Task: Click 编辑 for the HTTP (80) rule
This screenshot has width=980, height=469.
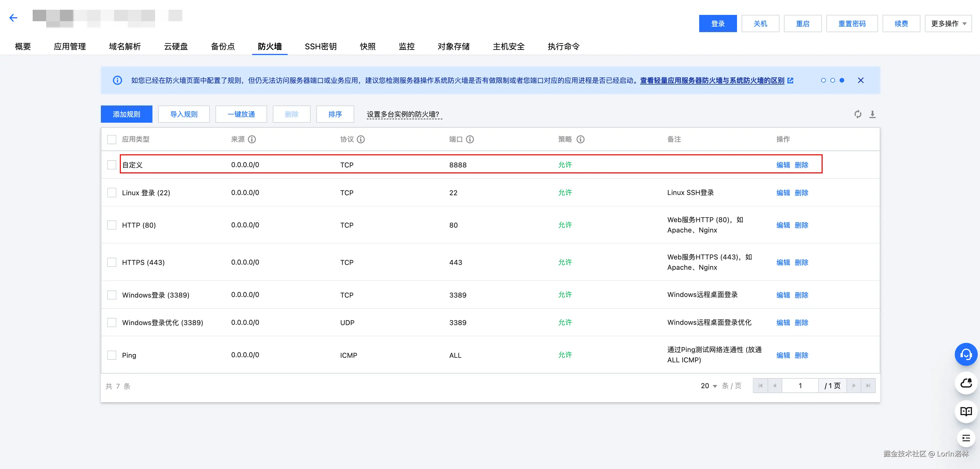Action: (783, 225)
